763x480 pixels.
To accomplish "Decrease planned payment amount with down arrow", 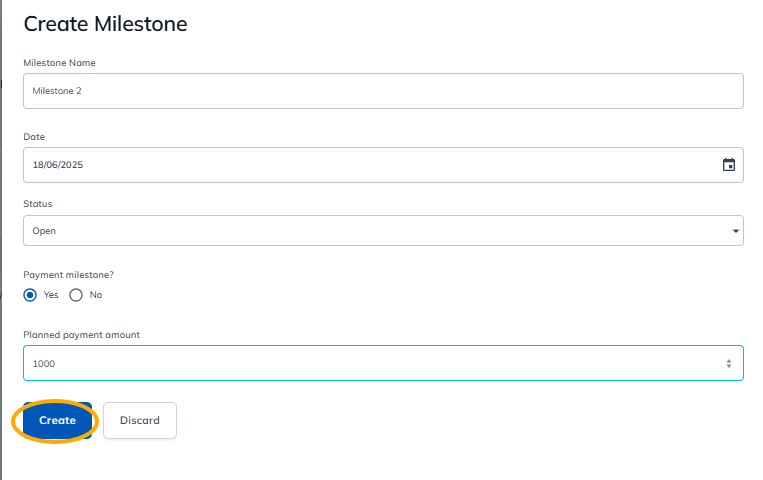I will click(729, 367).
